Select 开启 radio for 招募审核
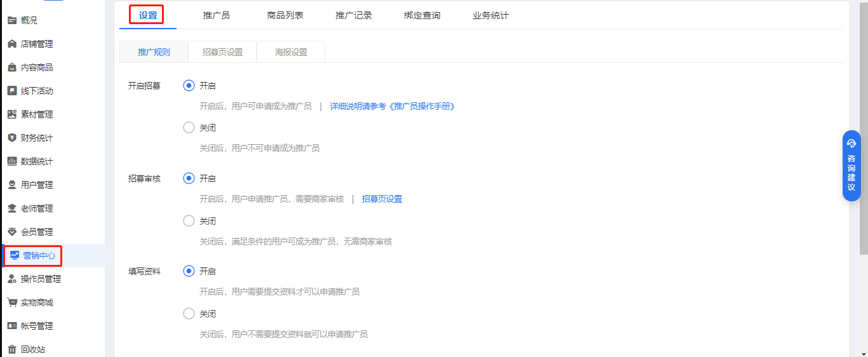This screenshot has width=868, height=357. coord(189,178)
